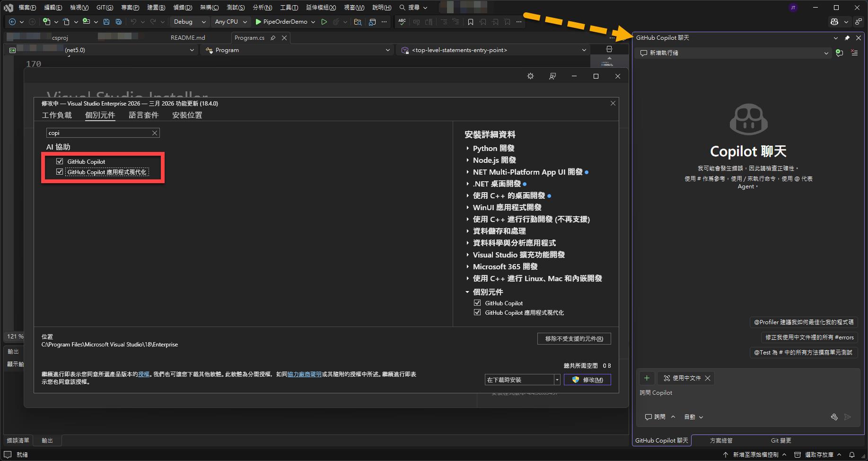This screenshot has height=461, width=868.
Task: Clear the component search box text
Action: 154,133
